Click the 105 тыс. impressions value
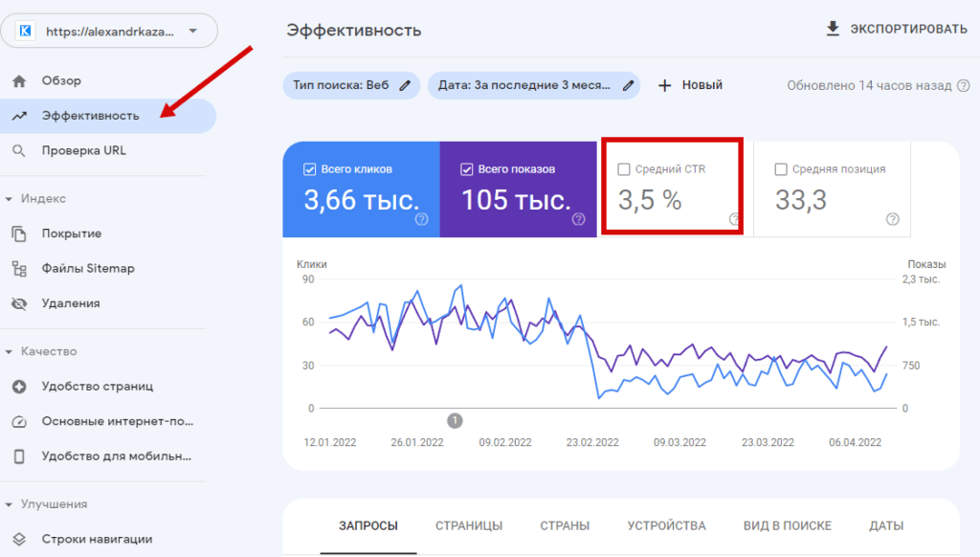This screenshot has height=557, width=980. 516,200
